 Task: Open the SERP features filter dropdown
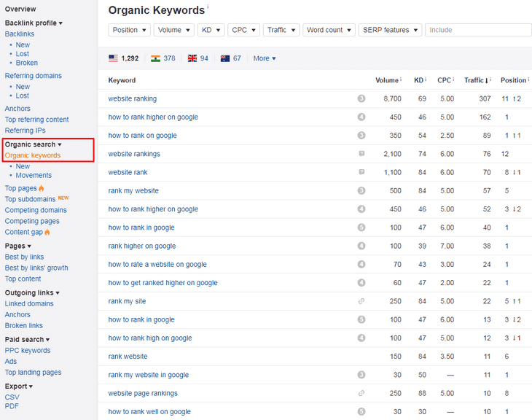[390, 30]
